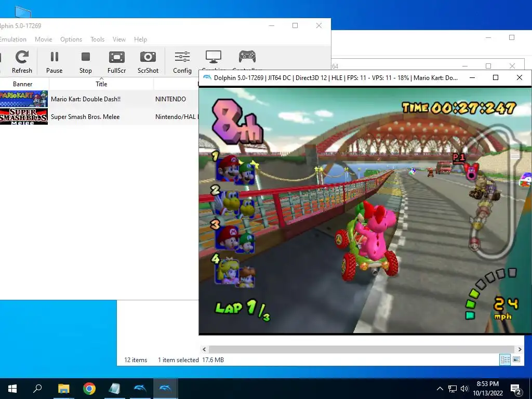Click left arrow of Explorer scrollbar
Viewport: 532px width, 399px height.
[x=204, y=349]
